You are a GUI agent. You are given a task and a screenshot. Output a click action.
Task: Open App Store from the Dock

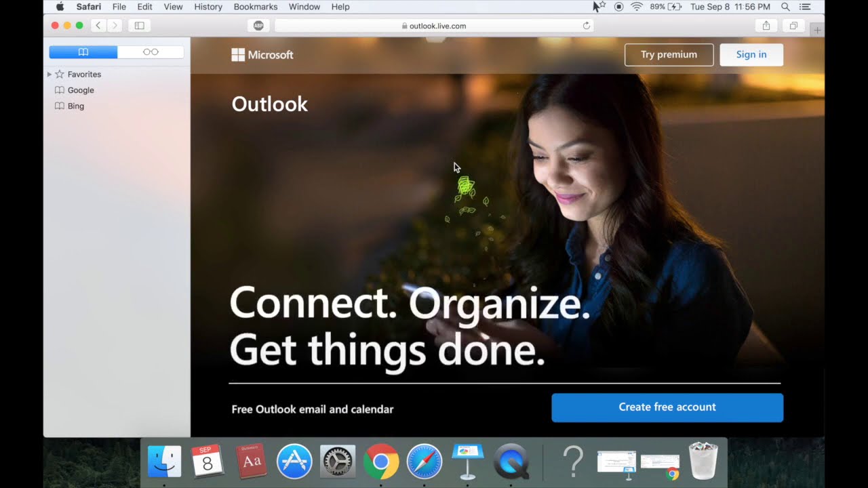tap(294, 462)
